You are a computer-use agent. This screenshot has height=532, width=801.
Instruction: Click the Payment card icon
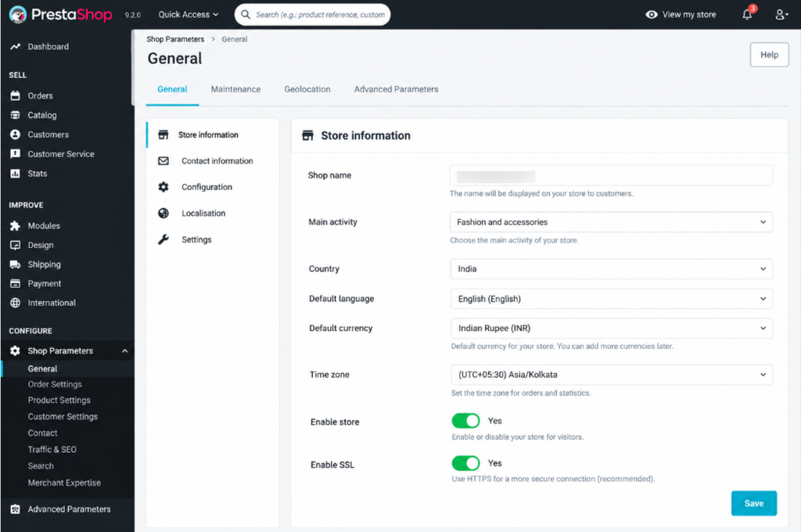tap(16, 284)
